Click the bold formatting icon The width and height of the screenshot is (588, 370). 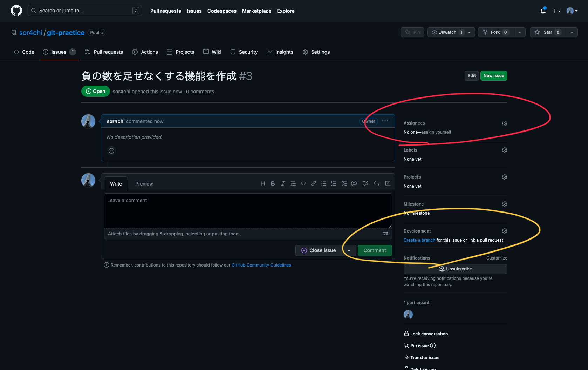pos(273,183)
